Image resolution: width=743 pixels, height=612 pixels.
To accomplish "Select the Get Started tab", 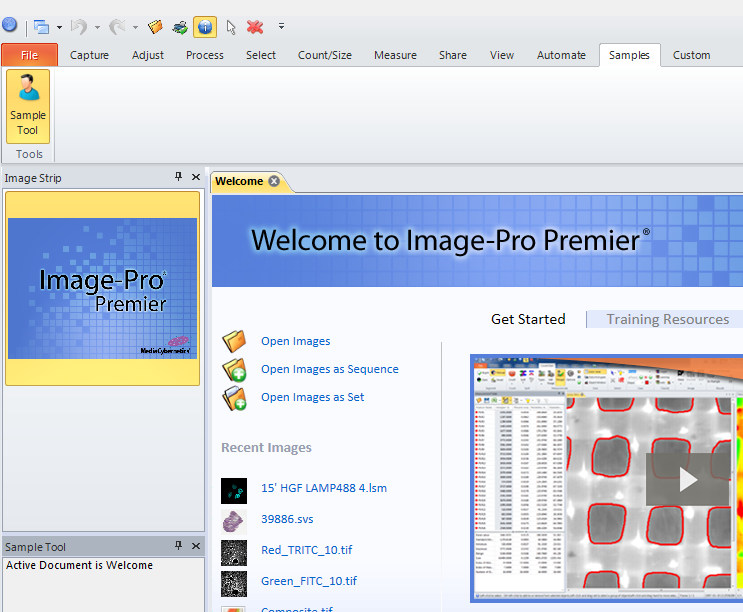I will pos(528,319).
